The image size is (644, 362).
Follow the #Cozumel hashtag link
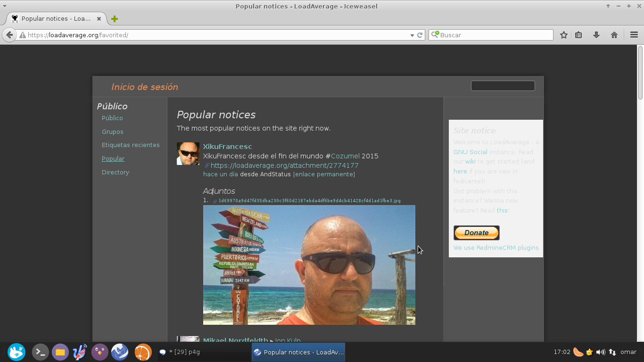345,156
